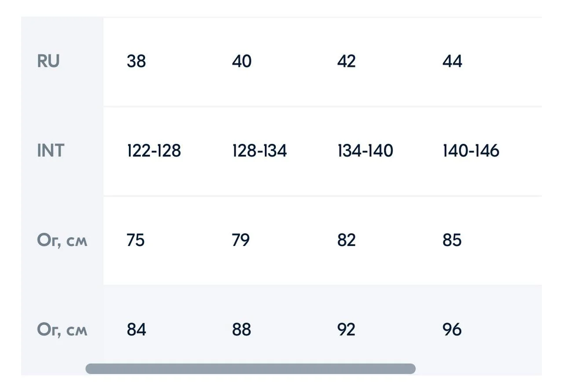This screenshot has width=563, height=392.
Task: Select RU size 40 cell
Action: pos(242,61)
